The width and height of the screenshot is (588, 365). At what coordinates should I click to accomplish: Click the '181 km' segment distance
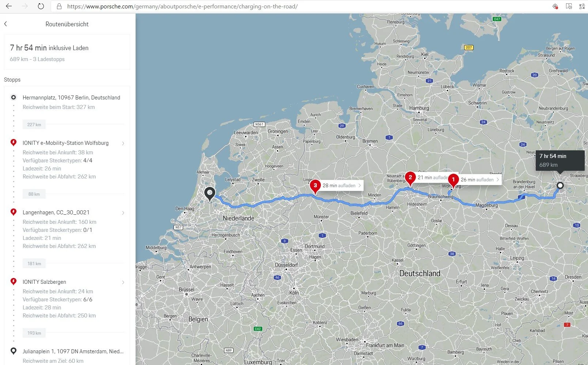[x=34, y=264]
